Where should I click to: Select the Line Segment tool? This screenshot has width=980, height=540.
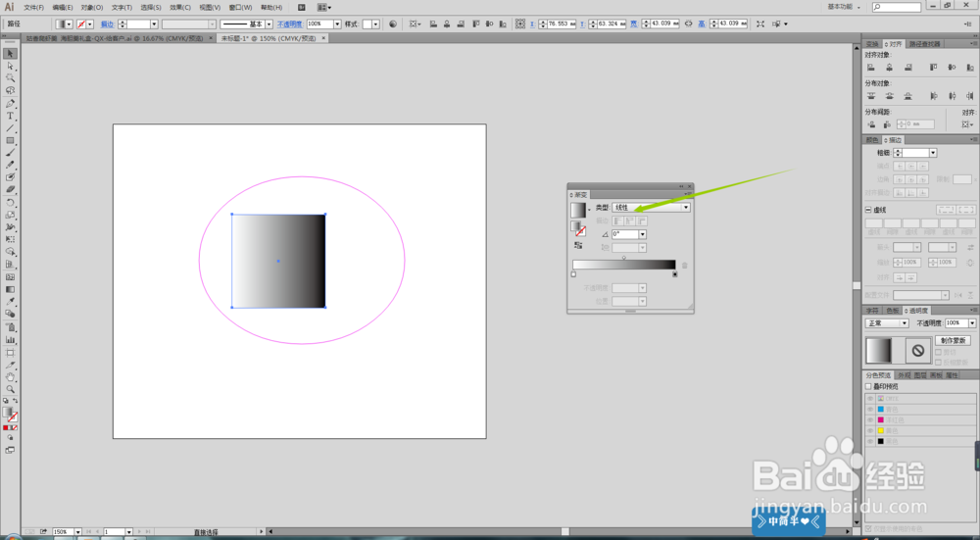(10, 128)
